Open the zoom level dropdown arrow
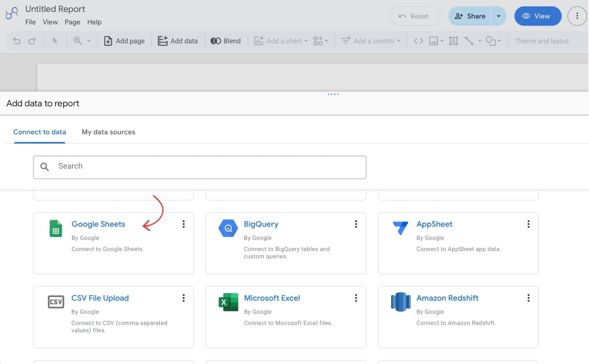Viewport: 589px width, 364px height. click(x=88, y=41)
